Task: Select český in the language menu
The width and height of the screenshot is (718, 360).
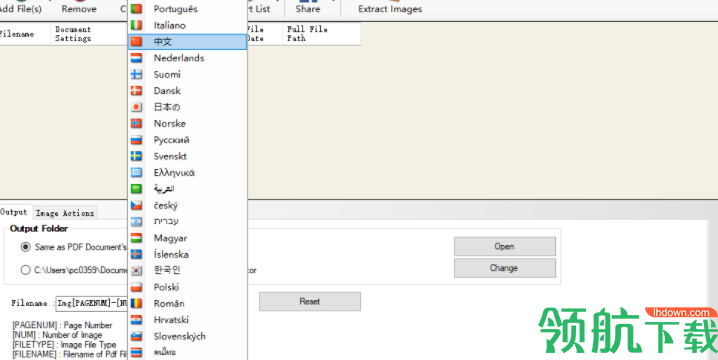Action: pyautogui.click(x=188, y=205)
